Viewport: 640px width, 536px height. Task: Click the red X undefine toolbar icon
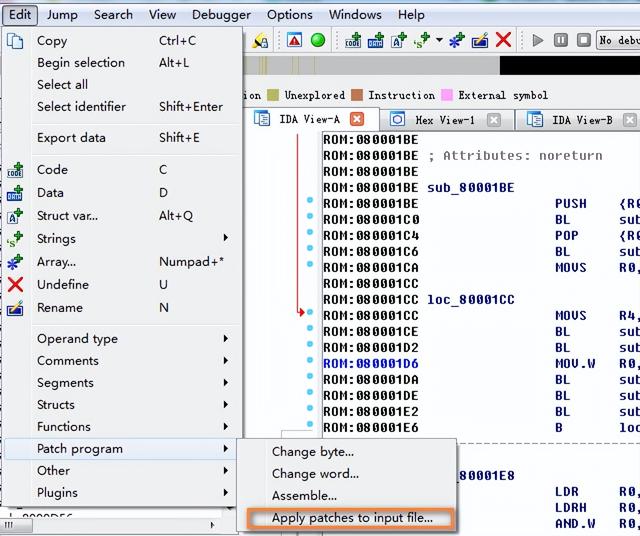[x=504, y=40]
